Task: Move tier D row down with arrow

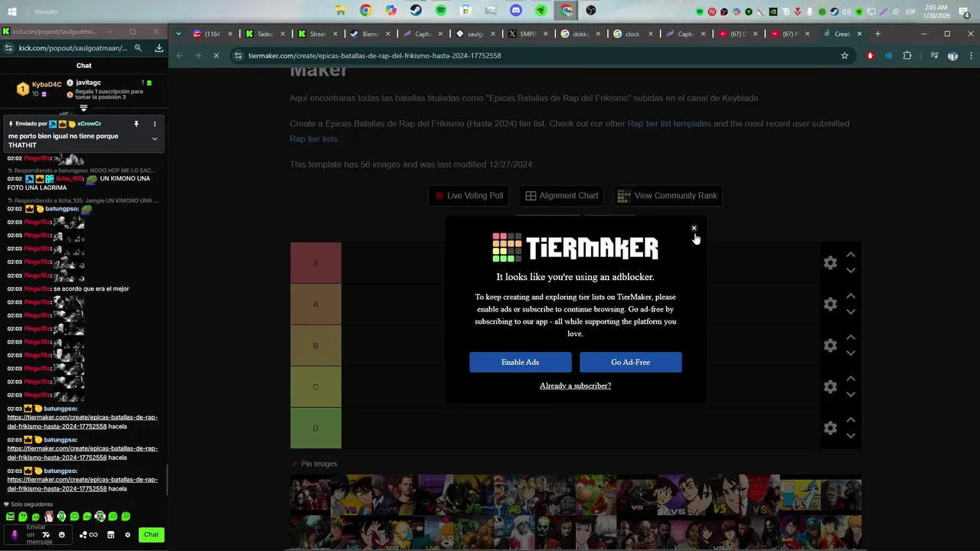Action: coord(851,435)
